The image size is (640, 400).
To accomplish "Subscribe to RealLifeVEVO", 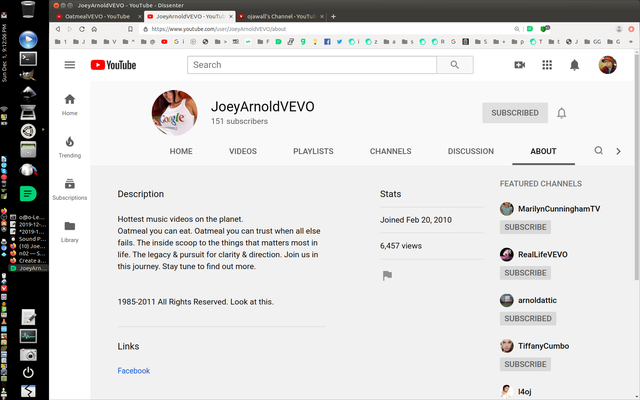I will pos(525,273).
